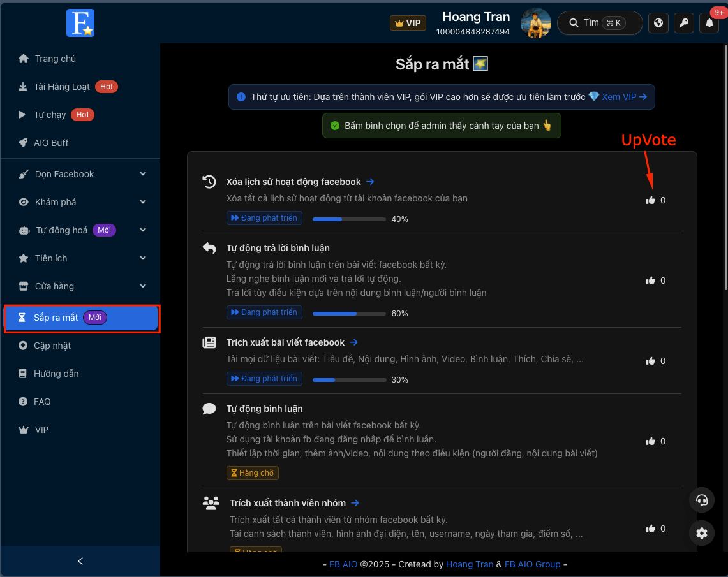728x577 pixels.
Task: Open Hoang Tran link in footer
Action: click(x=470, y=564)
